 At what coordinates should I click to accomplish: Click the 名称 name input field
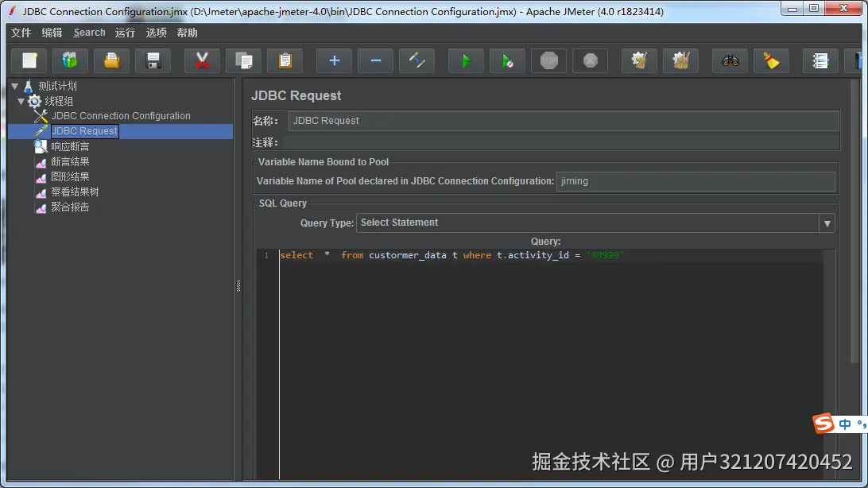tap(563, 121)
